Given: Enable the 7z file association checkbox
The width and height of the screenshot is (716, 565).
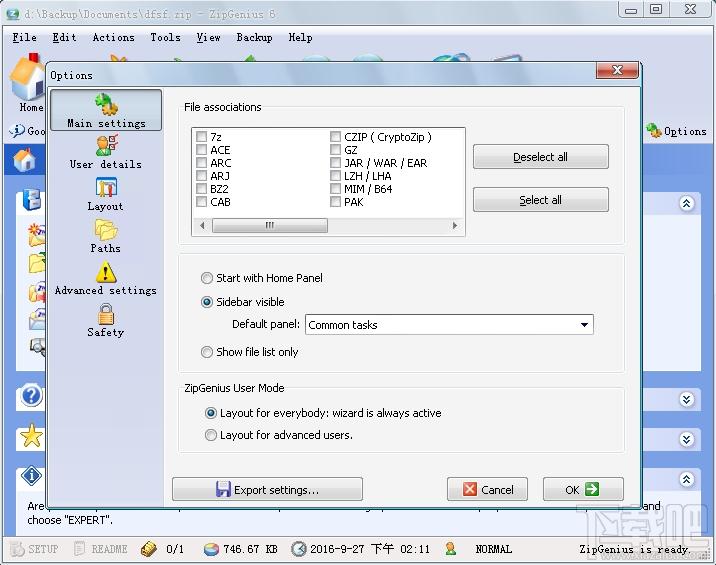Looking at the screenshot, I should tap(202, 137).
